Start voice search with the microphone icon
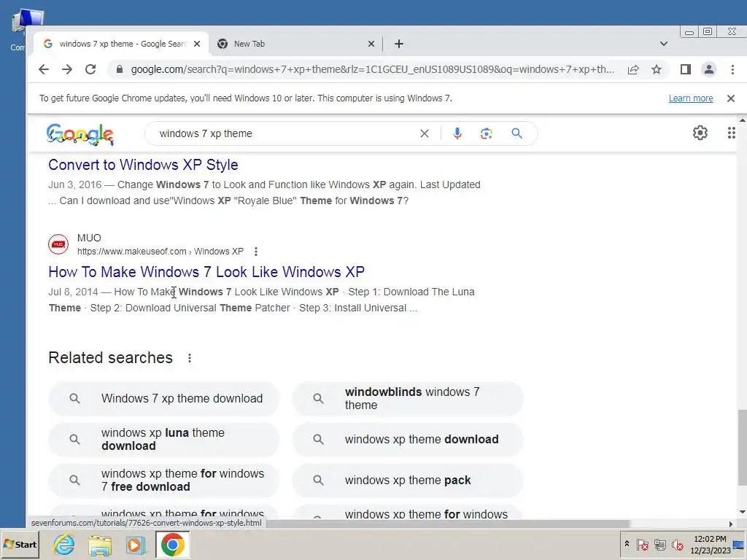The height and width of the screenshot is (560, 747). pyautogui.click(x=457, y=134)
